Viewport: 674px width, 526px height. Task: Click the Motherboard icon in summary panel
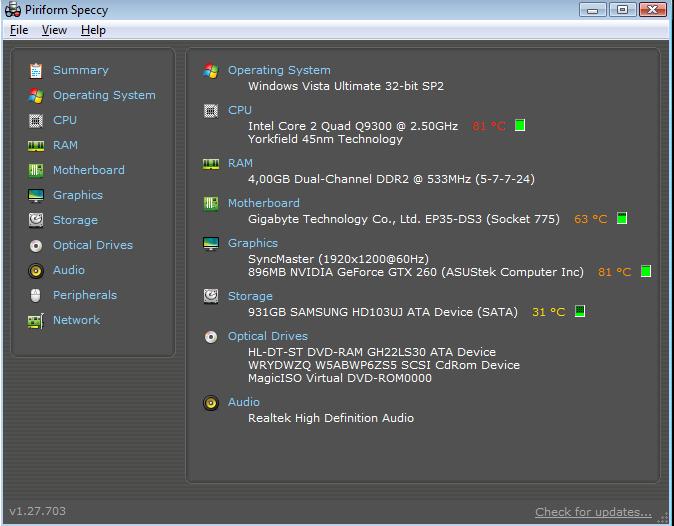coord(211,203)
